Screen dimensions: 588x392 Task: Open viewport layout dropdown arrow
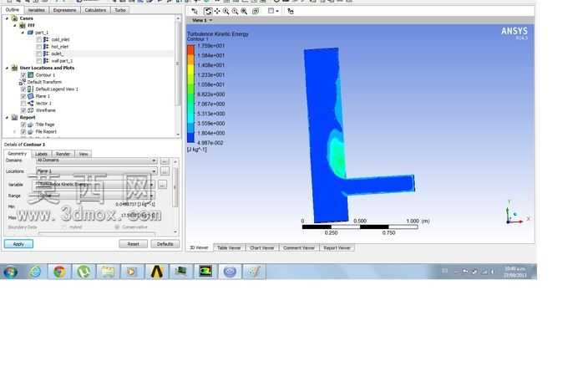(x=277, y=11)
